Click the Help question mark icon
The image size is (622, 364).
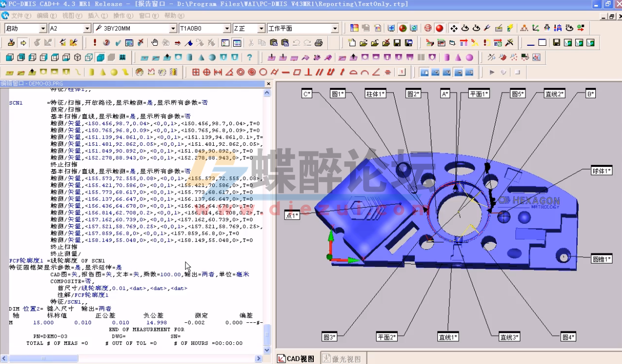tap(250, 57)
